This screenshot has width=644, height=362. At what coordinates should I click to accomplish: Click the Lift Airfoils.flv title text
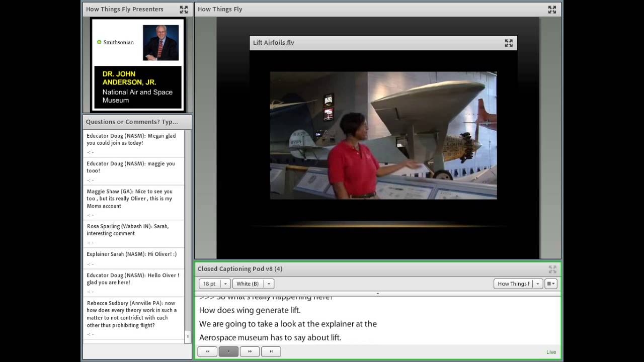pos(274,43)
